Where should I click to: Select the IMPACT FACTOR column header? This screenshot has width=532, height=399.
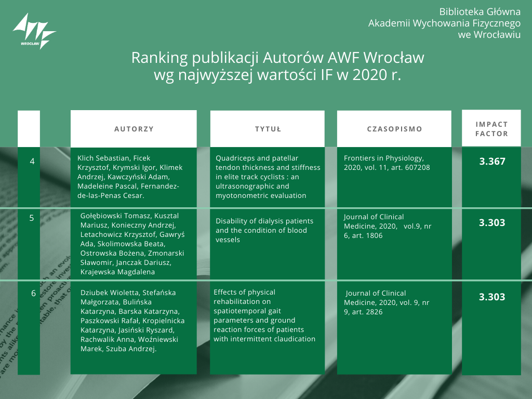click(491, 129)
